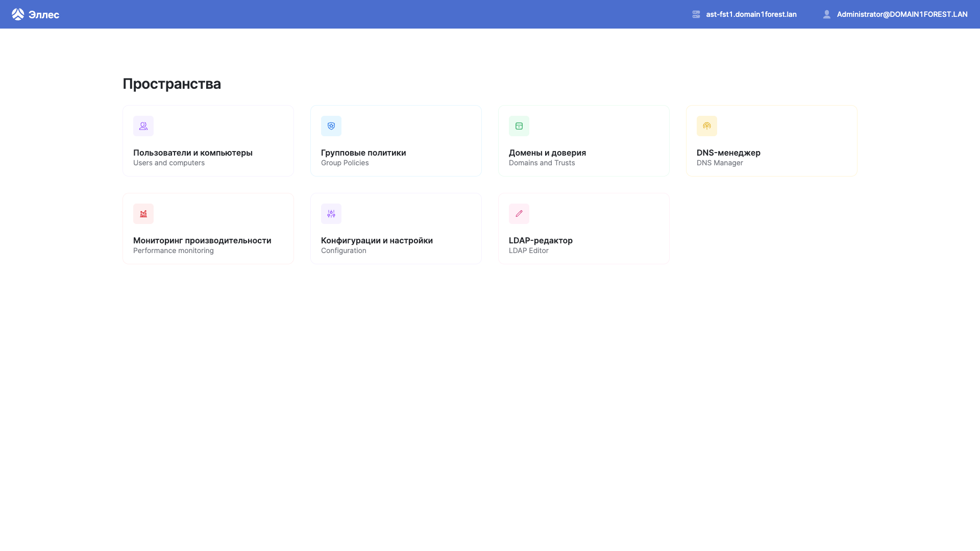Open Домены и доверия space
Viewport: 980px width, 551px height.
click(547, 153)
